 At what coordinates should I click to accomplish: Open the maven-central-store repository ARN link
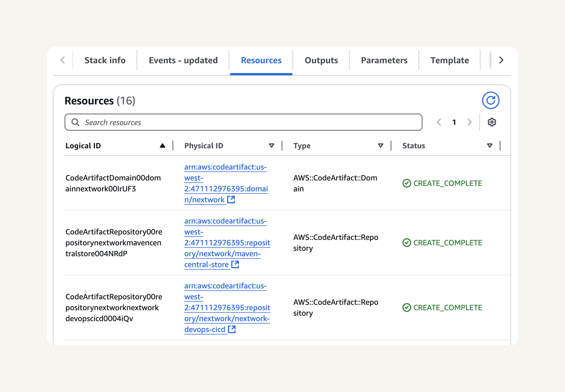[x=227, y=243]
